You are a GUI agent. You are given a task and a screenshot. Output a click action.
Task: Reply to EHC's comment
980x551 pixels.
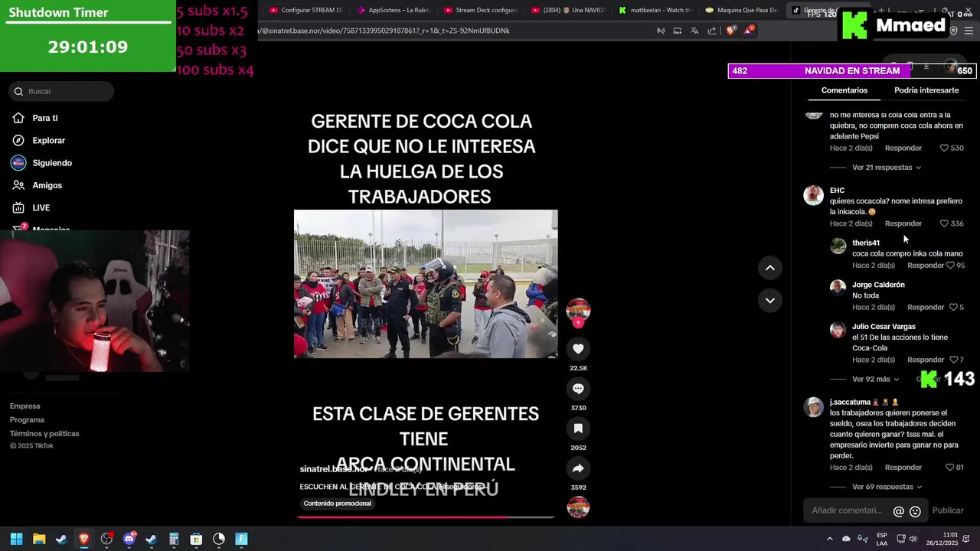[x=903, y=223]
